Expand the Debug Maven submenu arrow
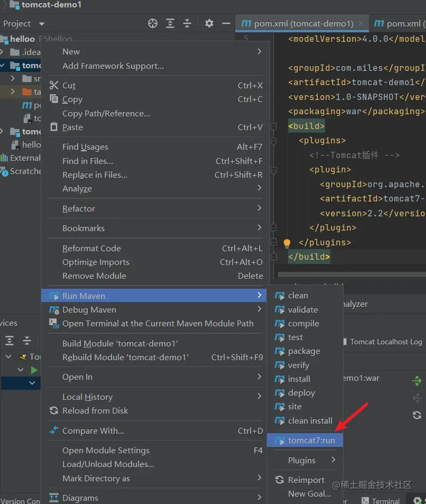The image size is (426, 504). (260, 309)
